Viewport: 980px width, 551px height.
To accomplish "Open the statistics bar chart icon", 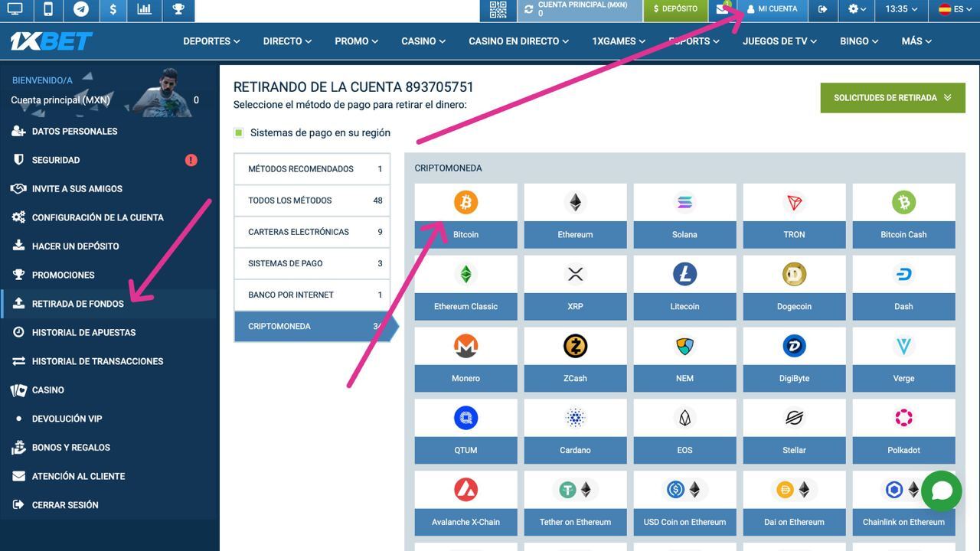I will pyautogui.click(x=145, y=10).
